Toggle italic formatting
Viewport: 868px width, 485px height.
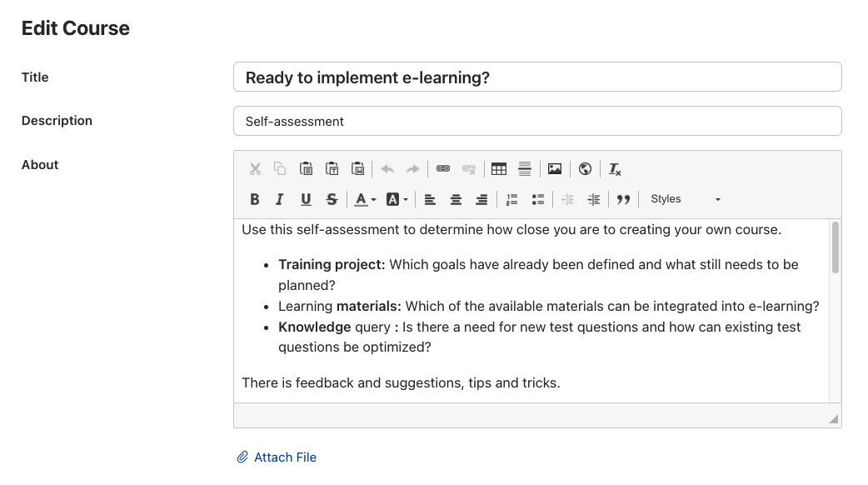coord(280,199)
